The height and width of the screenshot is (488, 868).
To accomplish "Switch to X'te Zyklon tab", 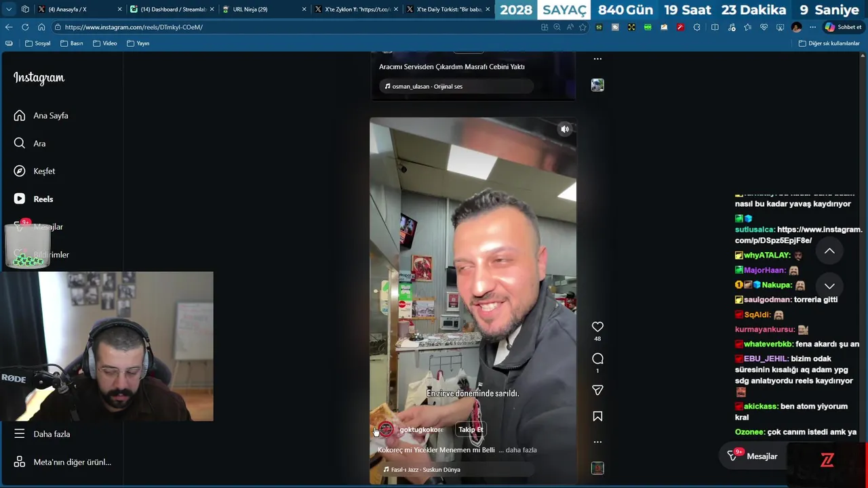I will pyautogui.click(x=357, y=9).
